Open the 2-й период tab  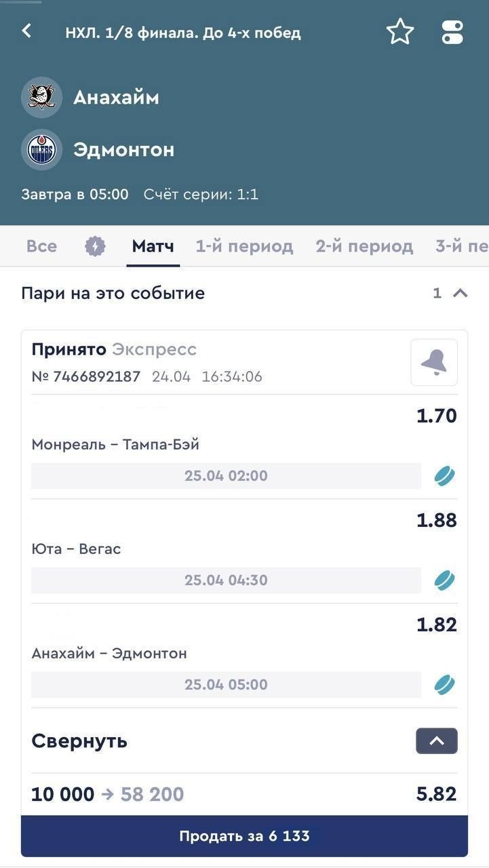click(364, 246)
